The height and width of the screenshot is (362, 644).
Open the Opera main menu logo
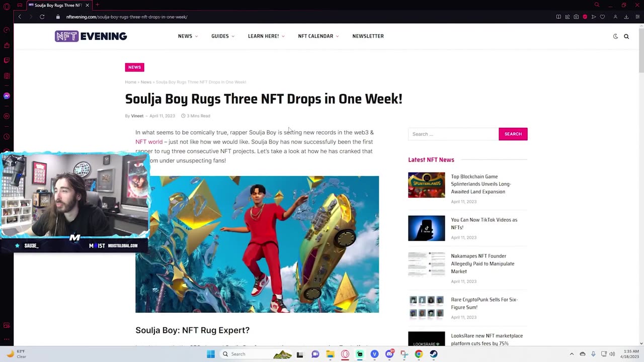[x=7, y=6]
